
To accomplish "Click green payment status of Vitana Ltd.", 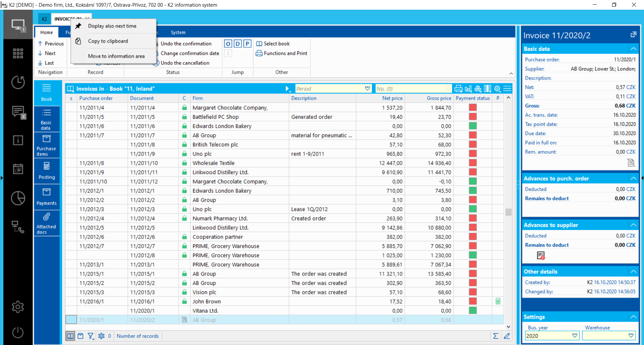I will (472, 310).
